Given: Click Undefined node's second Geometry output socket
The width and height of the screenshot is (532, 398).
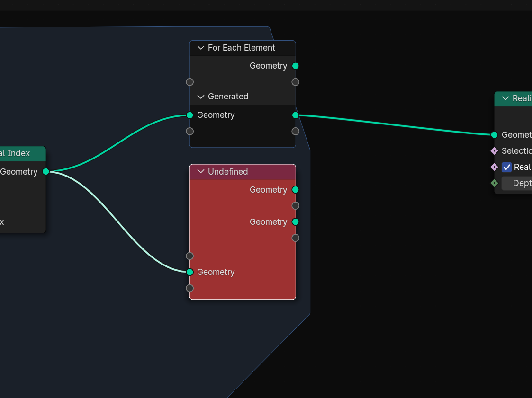Looking at the screenshot, I should (x=296, y=221).
